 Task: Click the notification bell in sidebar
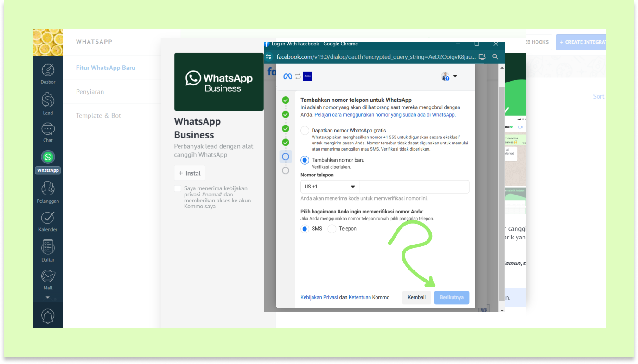coord(48,315)
